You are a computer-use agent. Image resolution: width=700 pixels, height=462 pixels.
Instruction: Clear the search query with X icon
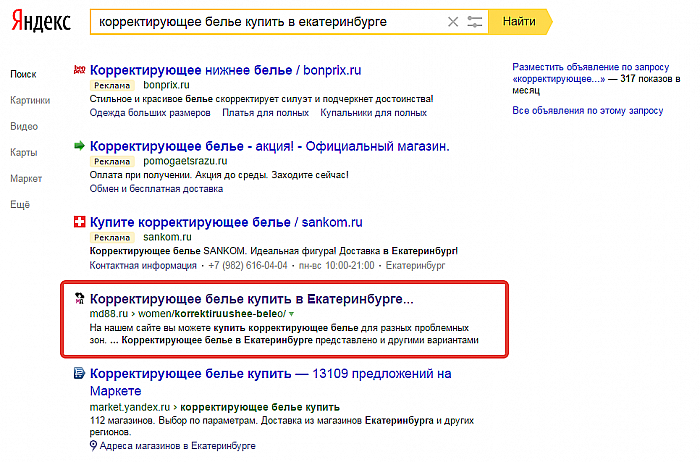click(453, 21)
